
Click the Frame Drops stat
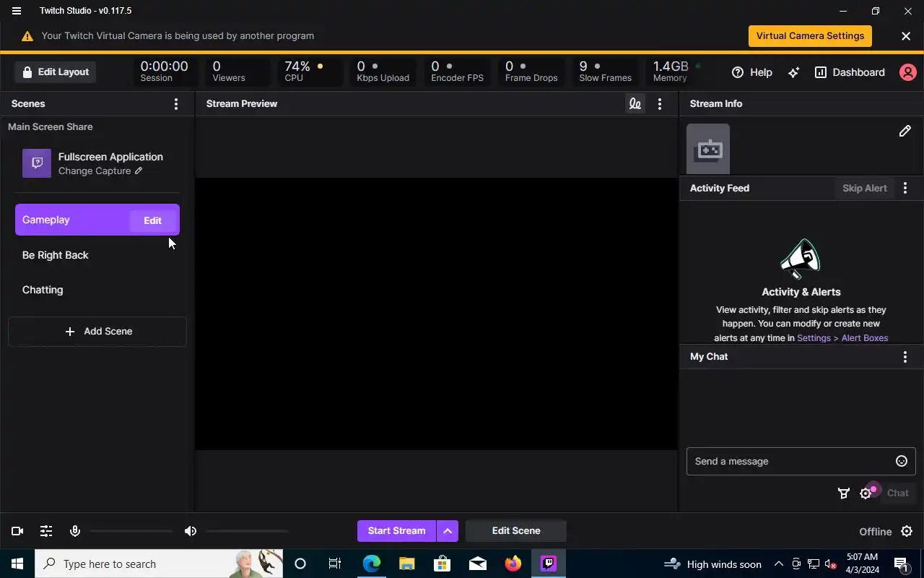coord(531,72)
